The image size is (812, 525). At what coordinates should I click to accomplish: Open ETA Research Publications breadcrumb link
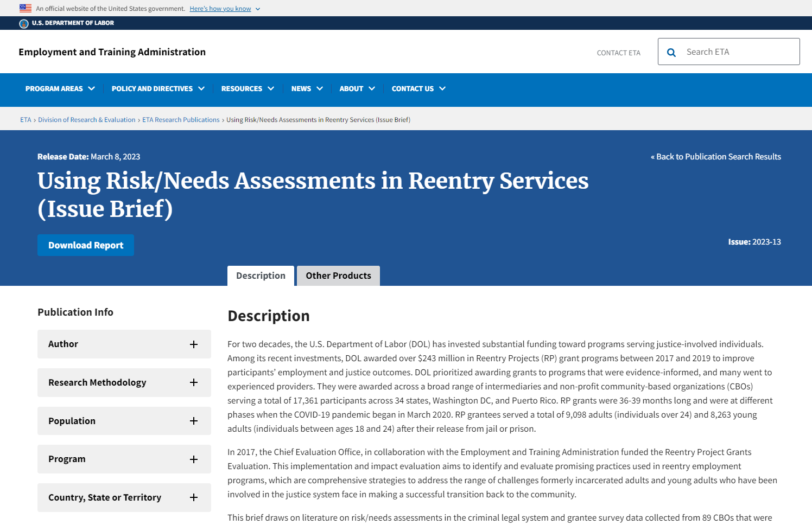click(181, 120)
